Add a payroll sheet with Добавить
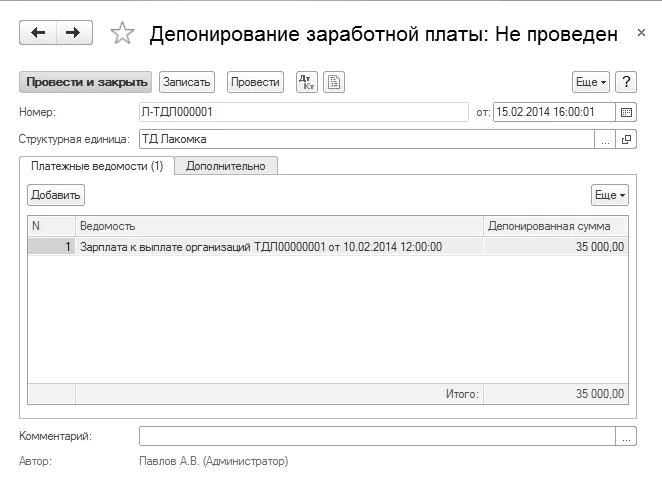Image resolution: width=662 pixels, height=482 pixels. click(x=56, y=195)
